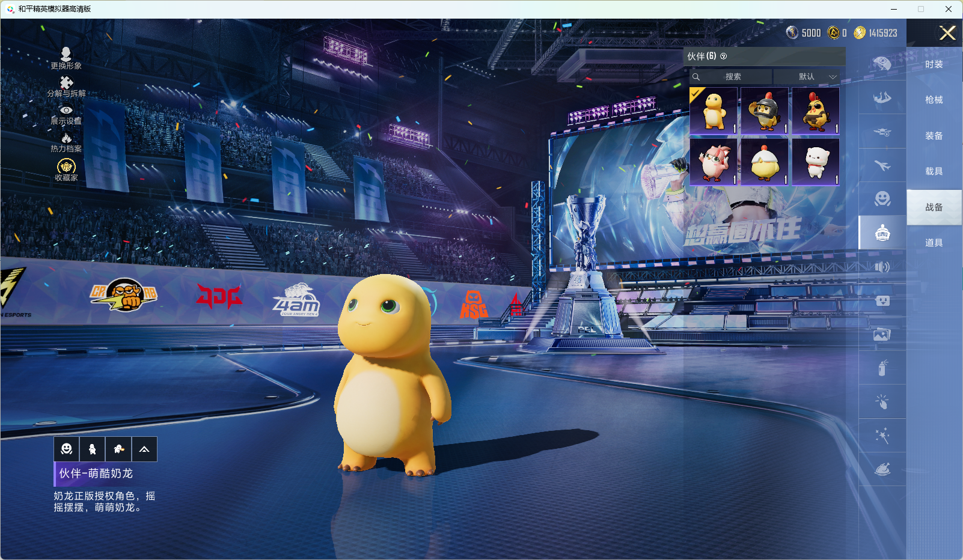Select the companion robot category icon
The height and width of the screenshot is (560, 963).
pos(882,233)
